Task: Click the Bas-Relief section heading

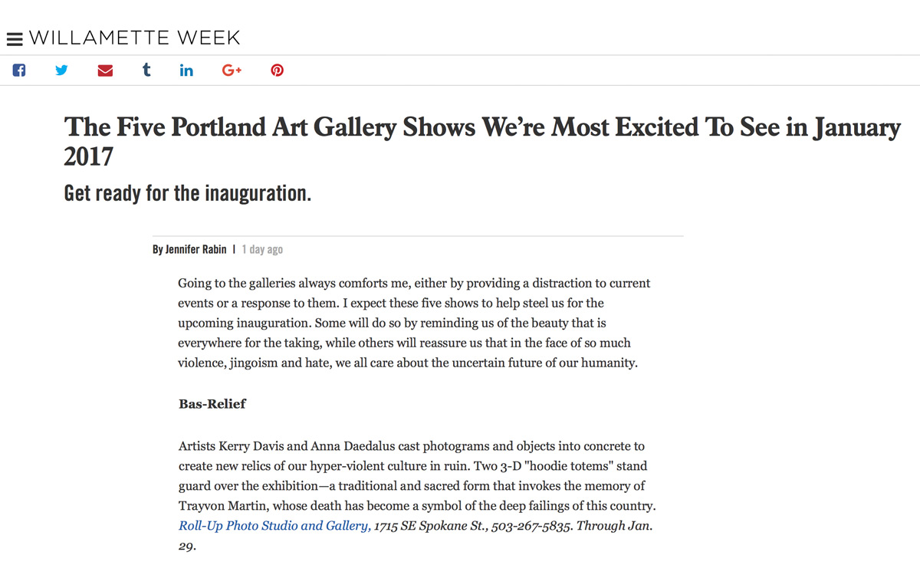Action: pyautogui.click(x=212, y=403)
